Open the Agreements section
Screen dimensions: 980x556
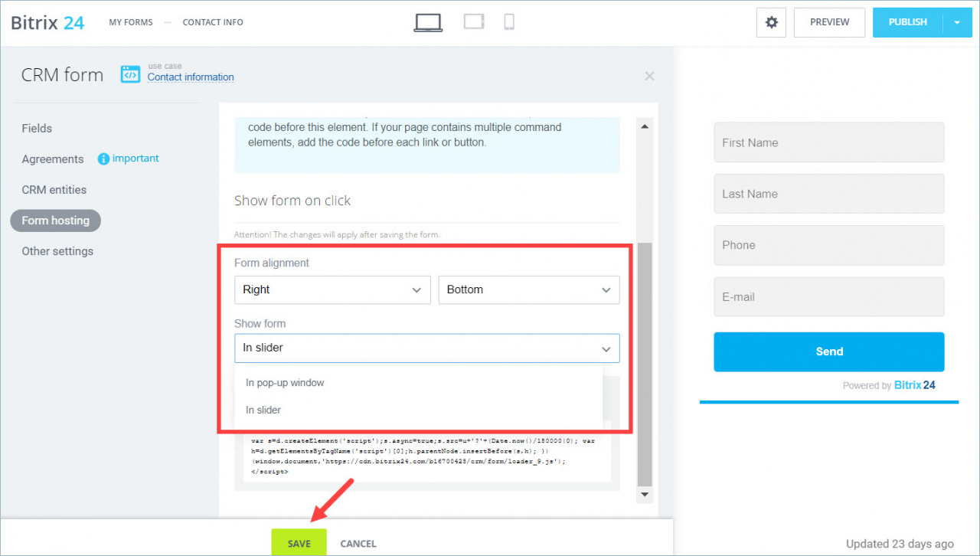[53, 159]
